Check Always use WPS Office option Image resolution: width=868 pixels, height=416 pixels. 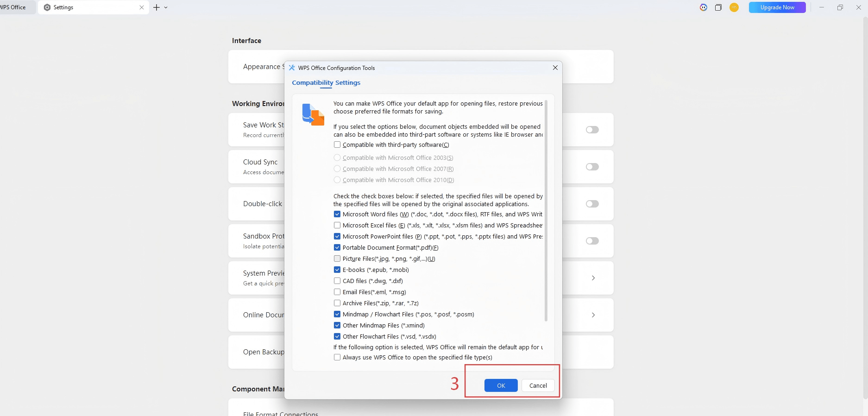(x=337, y=358)
